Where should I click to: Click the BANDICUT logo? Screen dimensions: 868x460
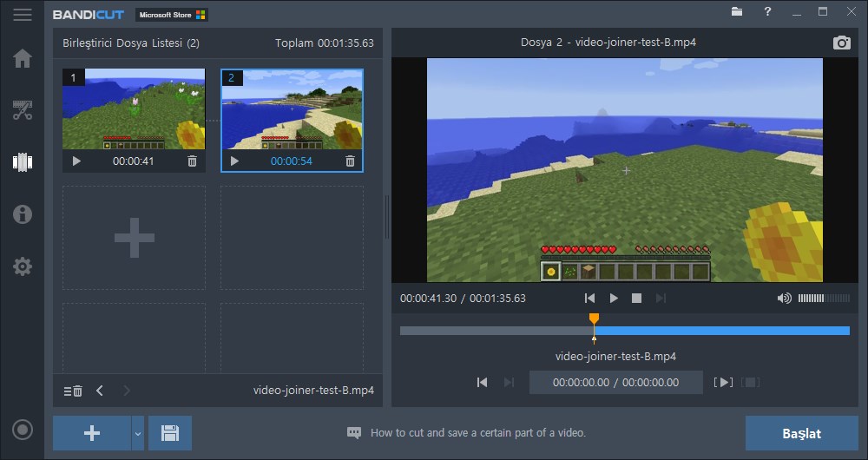pos(89,15)
